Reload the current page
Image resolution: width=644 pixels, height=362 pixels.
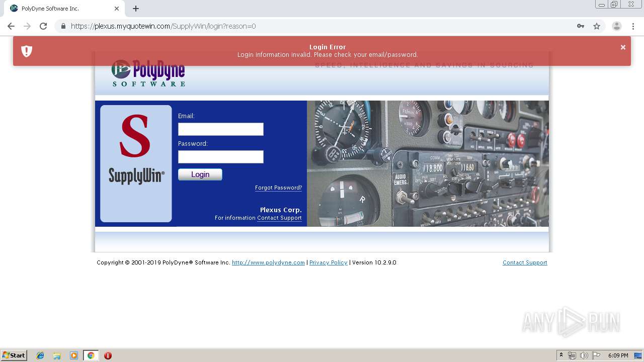43,26
